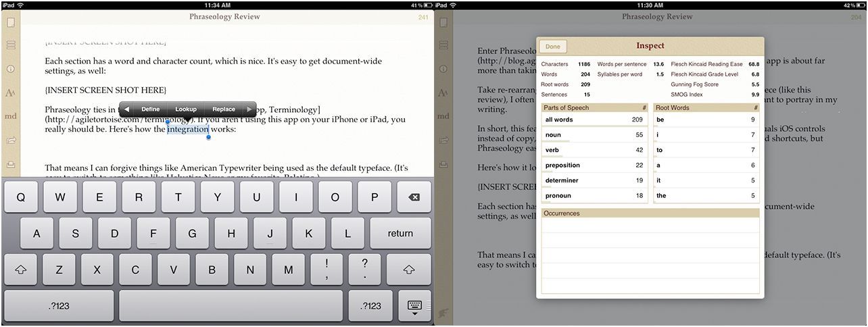Image resolution: width=868 pixels, height=327 pixels.
Task: Tap the M key on the keyboard
Action: [x=289, y=270]
